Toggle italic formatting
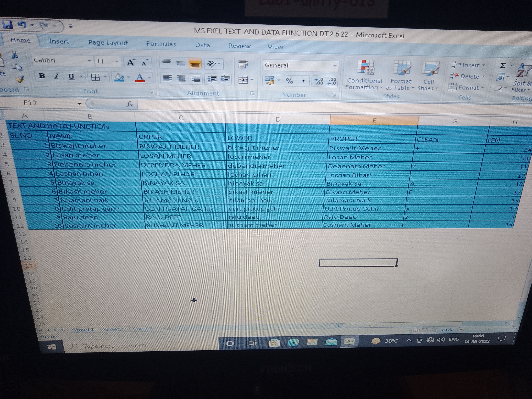Viewport: 532px width, 399px height. 57,76
